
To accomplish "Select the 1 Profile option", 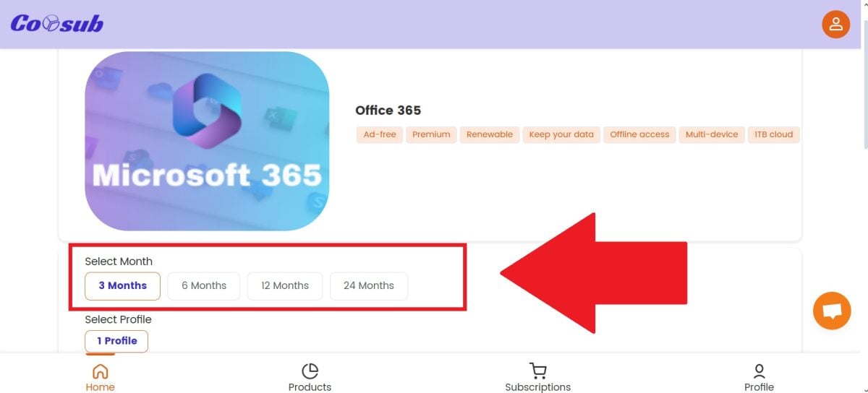I will click(x=116, y=341).
